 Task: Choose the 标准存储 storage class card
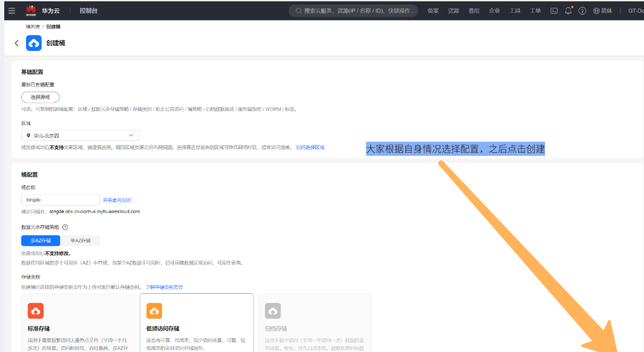[x=78, y=322]
